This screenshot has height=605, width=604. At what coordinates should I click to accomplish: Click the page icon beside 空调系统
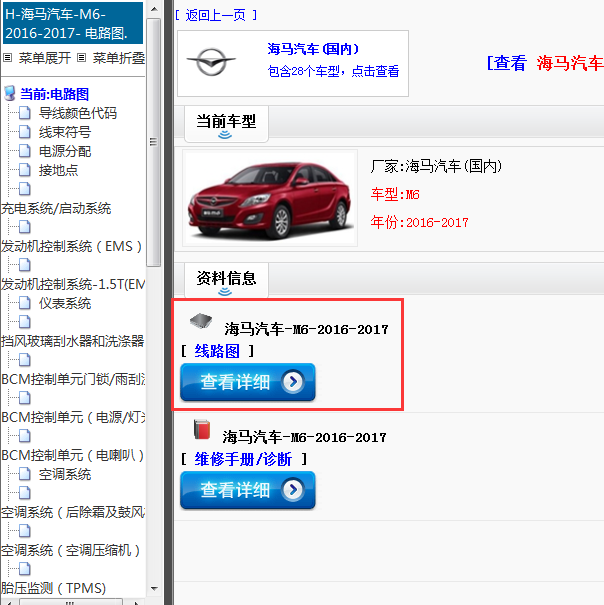pyautogui.click(x=25, y=474)
